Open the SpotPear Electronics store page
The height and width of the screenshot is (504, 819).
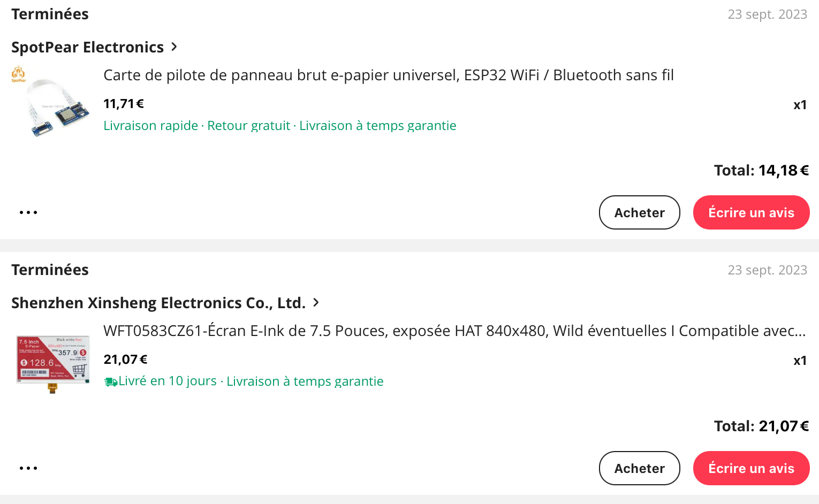click(x=87, y=47)
